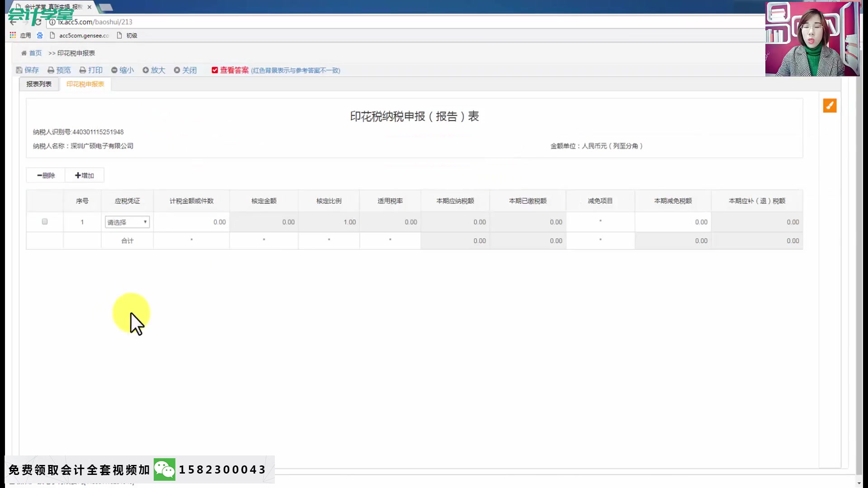Click the 删除 row button

click(x=46, y=175)
